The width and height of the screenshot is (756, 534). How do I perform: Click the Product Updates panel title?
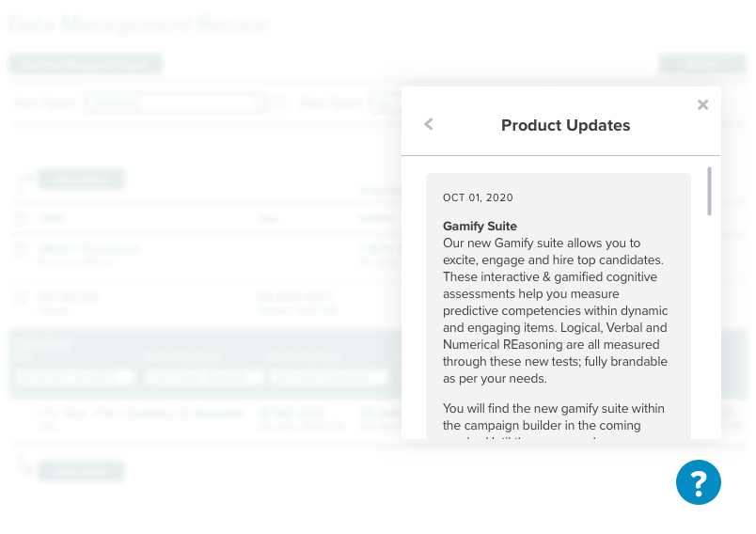click(565, 125)
